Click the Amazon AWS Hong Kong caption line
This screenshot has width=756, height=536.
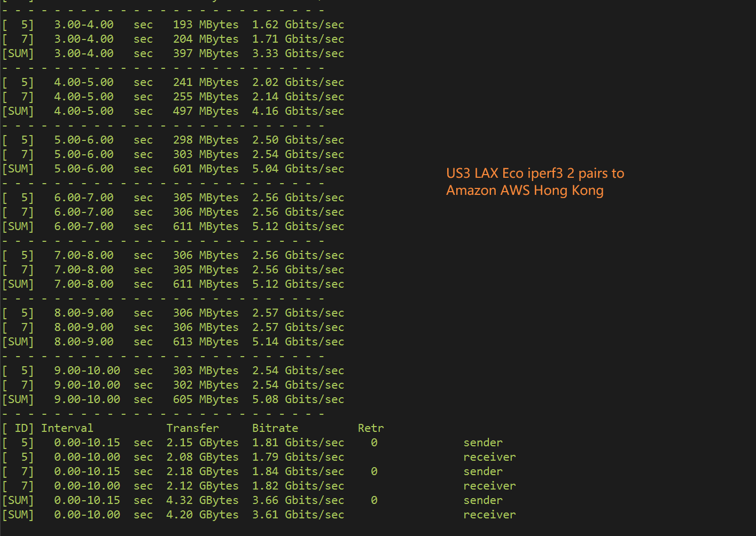(525, 191)
